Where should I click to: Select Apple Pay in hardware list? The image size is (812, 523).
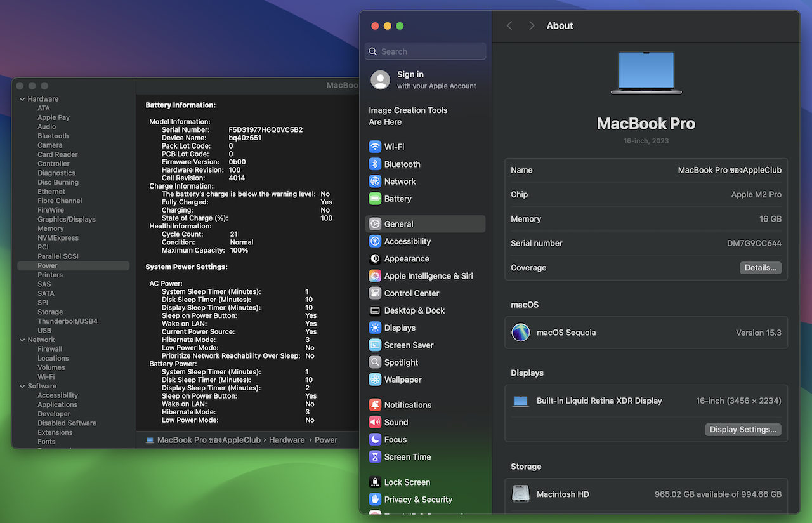53,117
